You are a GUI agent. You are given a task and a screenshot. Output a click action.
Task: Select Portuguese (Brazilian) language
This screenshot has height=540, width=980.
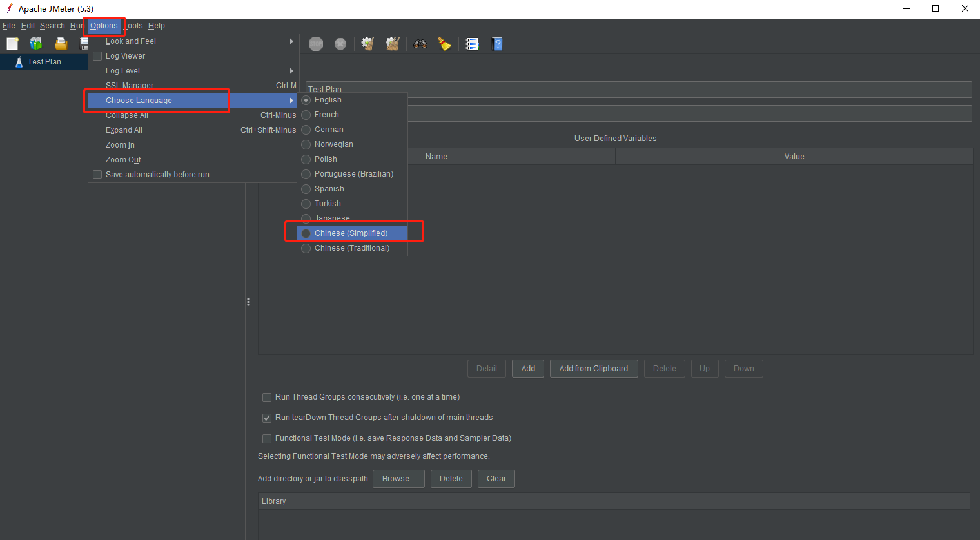352,174
